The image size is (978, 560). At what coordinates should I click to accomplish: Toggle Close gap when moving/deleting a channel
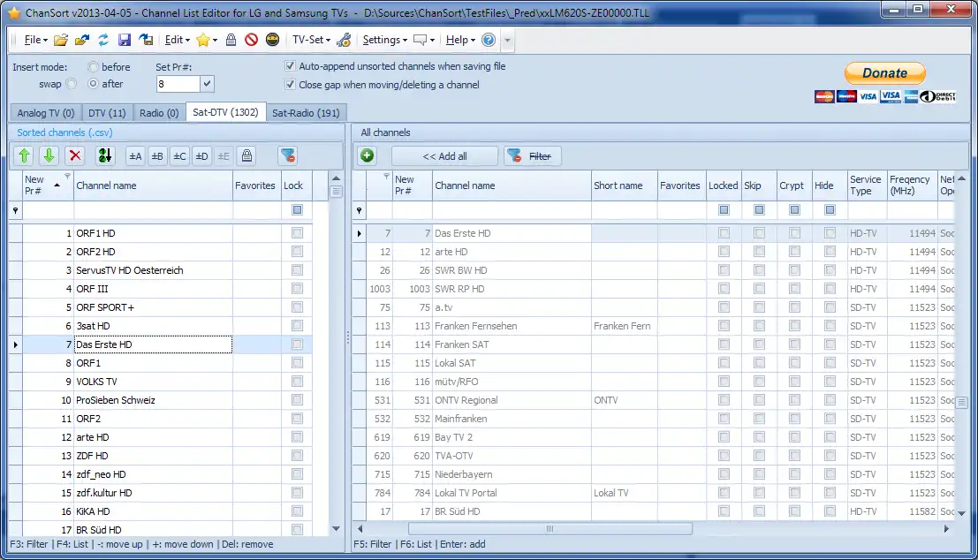point(290,84)
